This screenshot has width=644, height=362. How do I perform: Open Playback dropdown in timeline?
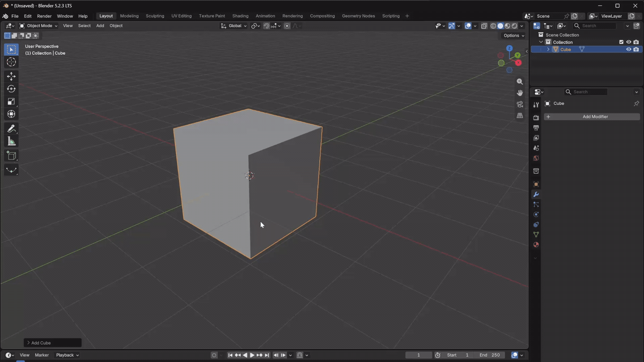[67, 355]
